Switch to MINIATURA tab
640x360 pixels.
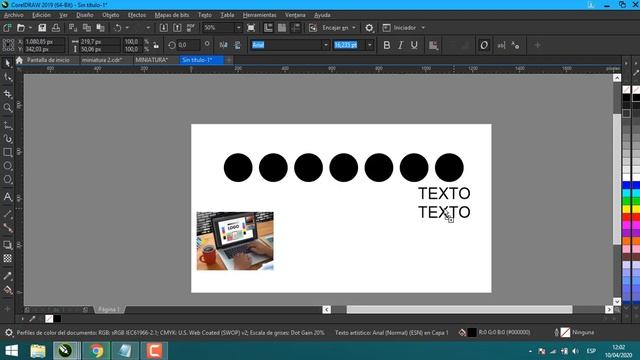[x=151, y=60]
